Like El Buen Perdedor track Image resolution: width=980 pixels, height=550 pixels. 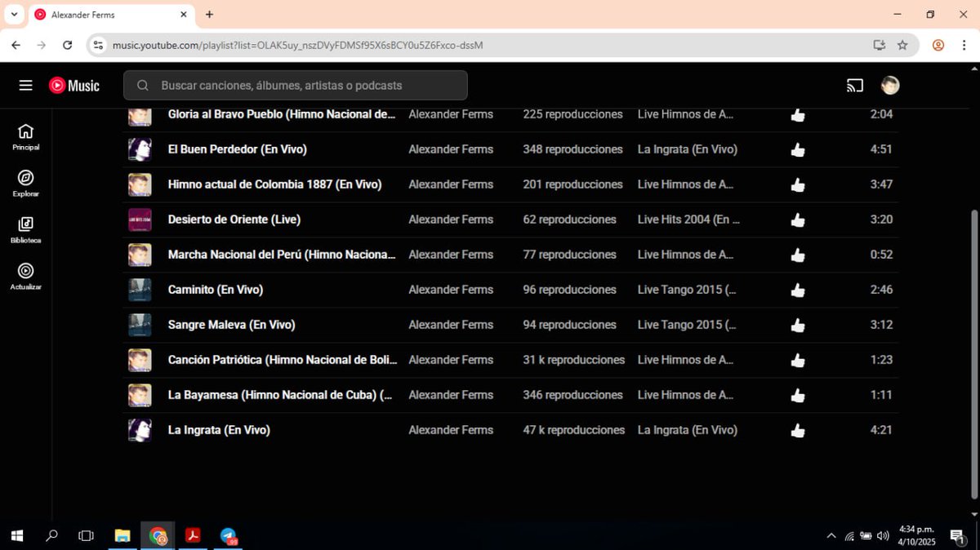click(798, 150)
